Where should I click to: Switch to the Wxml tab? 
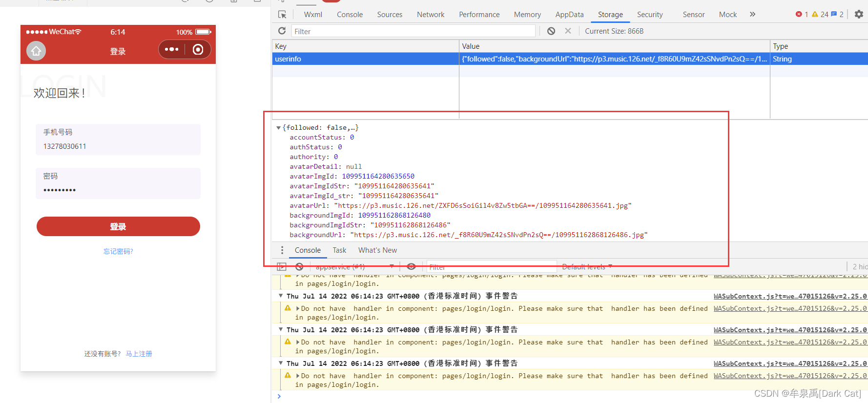coord(313,15)
